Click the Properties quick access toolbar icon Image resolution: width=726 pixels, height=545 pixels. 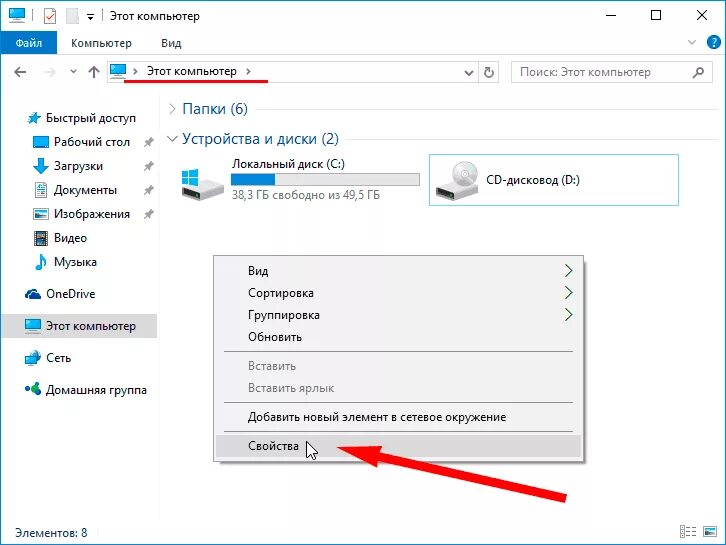click(x=50, y=16)
